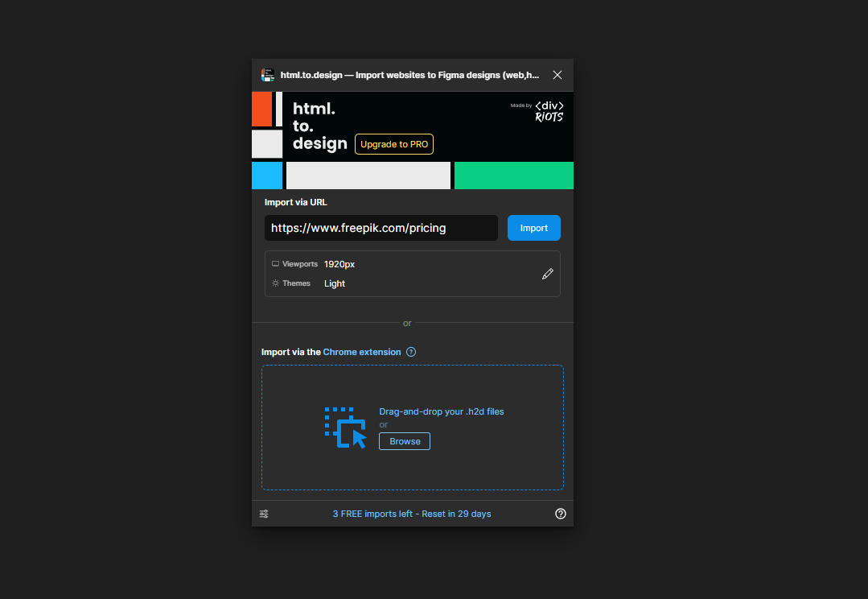Click the html.to.design plugin icon in the titlebar
The width and height of the screenshot is (868, 599).
click(x=267, y=74)
